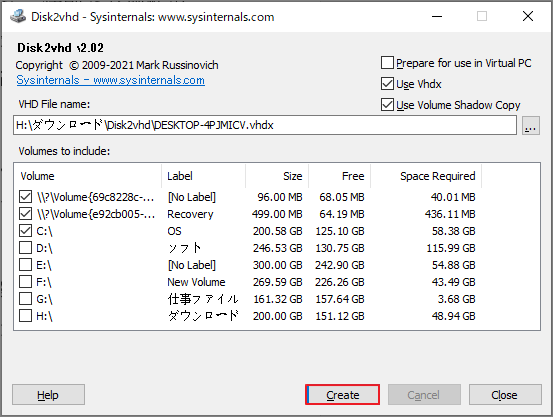This screenshot has height=417, width=553.
Task: Sort by the Size column header
Action: 277,176
